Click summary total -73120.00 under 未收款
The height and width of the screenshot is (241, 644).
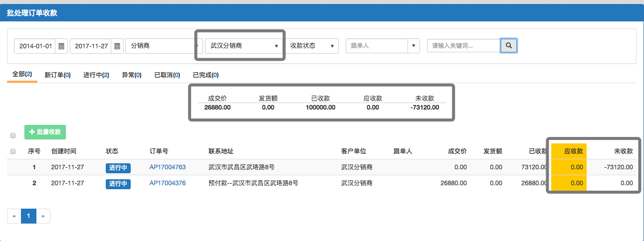(x=425, y=107)
